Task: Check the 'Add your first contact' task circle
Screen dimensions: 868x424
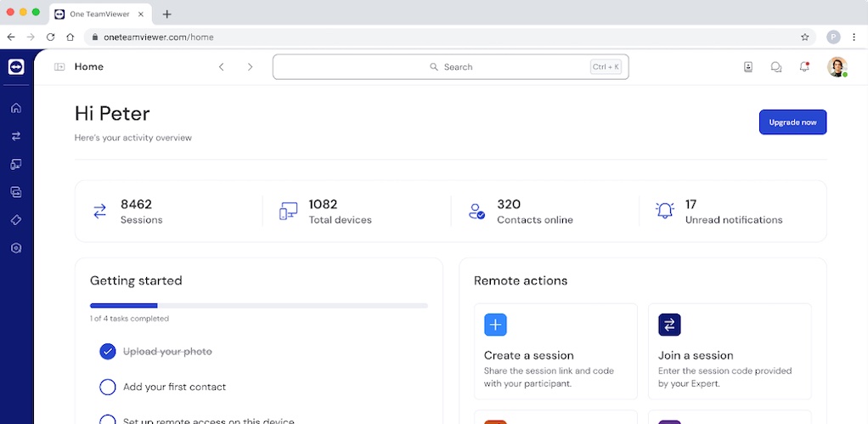Action: click(x=108, y=387)
